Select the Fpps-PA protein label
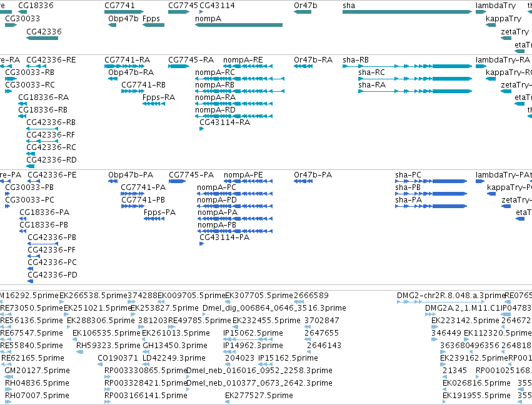 click(160, 212)
